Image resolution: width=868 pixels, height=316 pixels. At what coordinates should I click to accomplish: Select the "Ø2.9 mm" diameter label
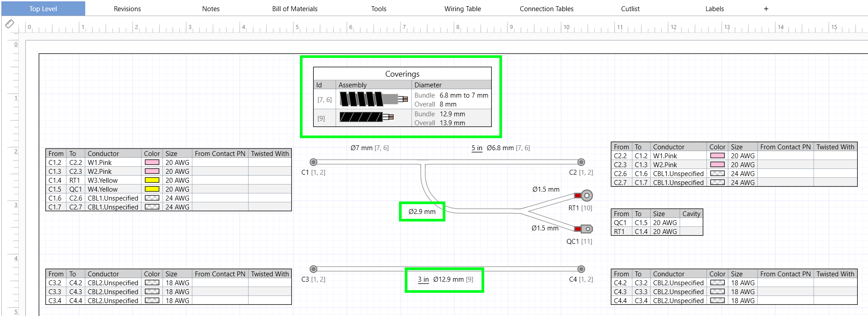[422, 212]
